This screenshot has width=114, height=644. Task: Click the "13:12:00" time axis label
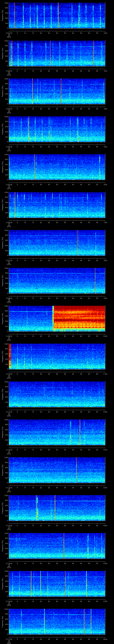click(x=9, y=450)
